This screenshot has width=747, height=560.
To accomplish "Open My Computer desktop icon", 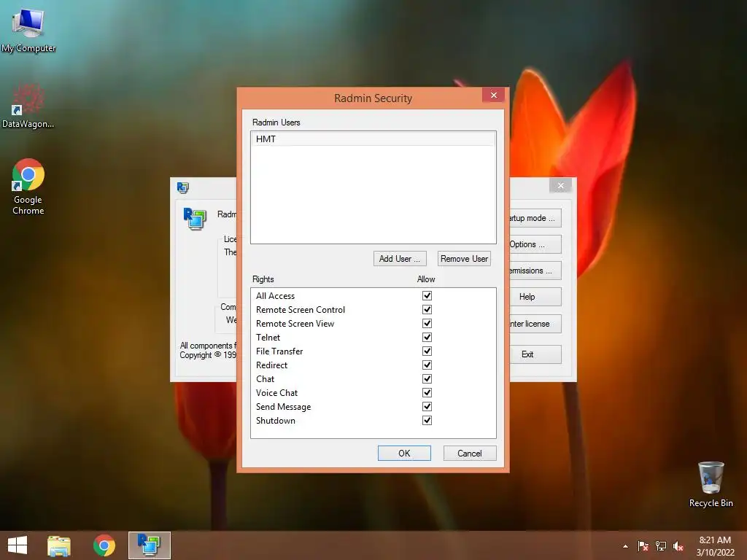I will pyautogui.click(x=28, y=29).
